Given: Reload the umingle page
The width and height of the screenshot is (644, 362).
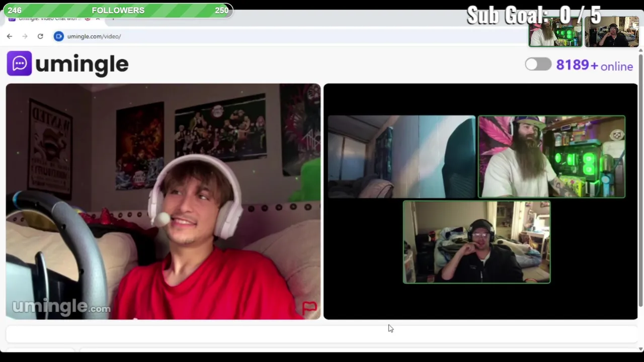Looking at the screenshot, I should coord(40,36).
